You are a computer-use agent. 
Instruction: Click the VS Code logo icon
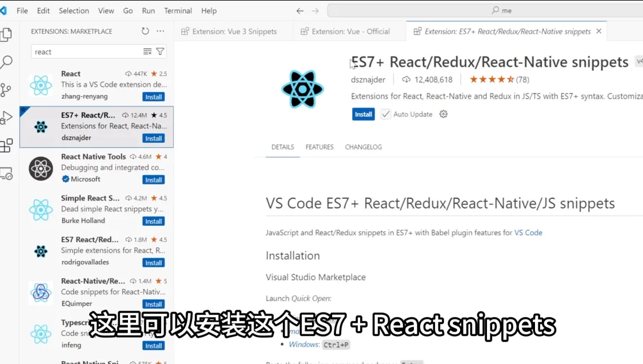click(x=3, y=11)
